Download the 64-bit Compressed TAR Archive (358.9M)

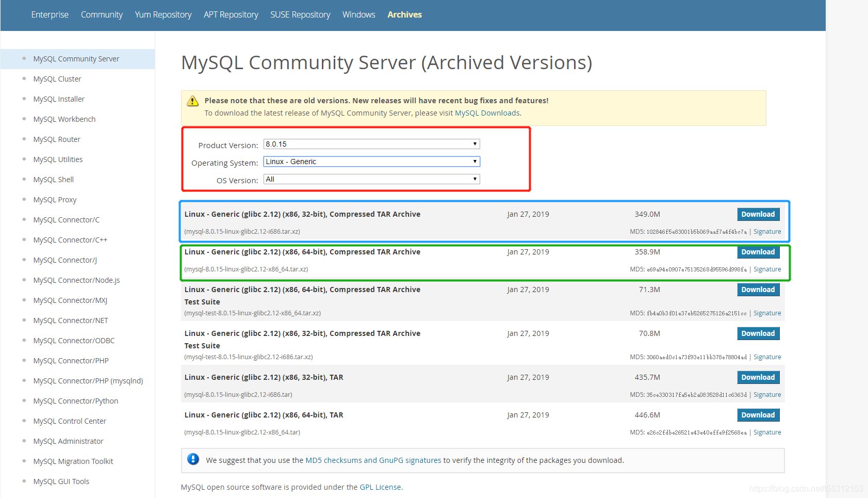[x=758, y=252]
